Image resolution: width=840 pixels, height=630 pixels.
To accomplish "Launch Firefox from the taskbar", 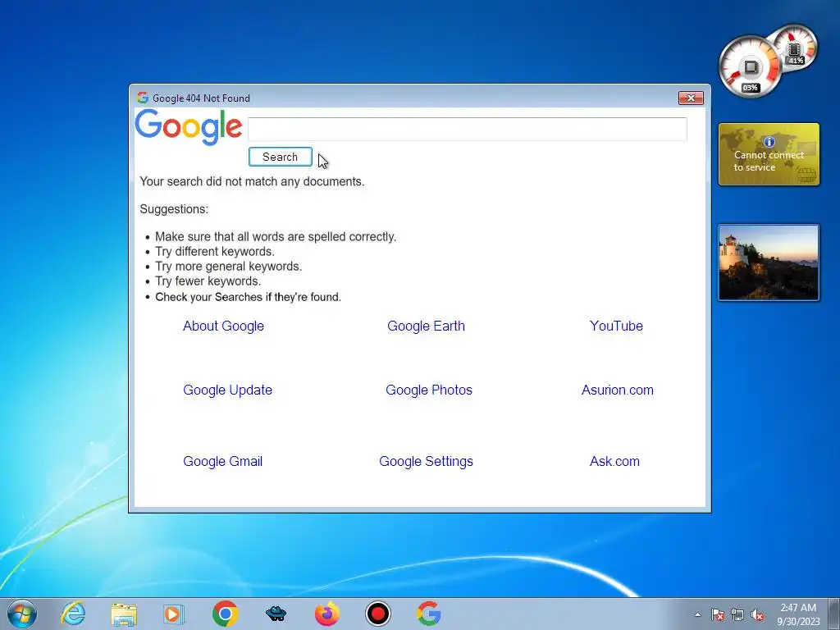I will [x=326, y=614].
